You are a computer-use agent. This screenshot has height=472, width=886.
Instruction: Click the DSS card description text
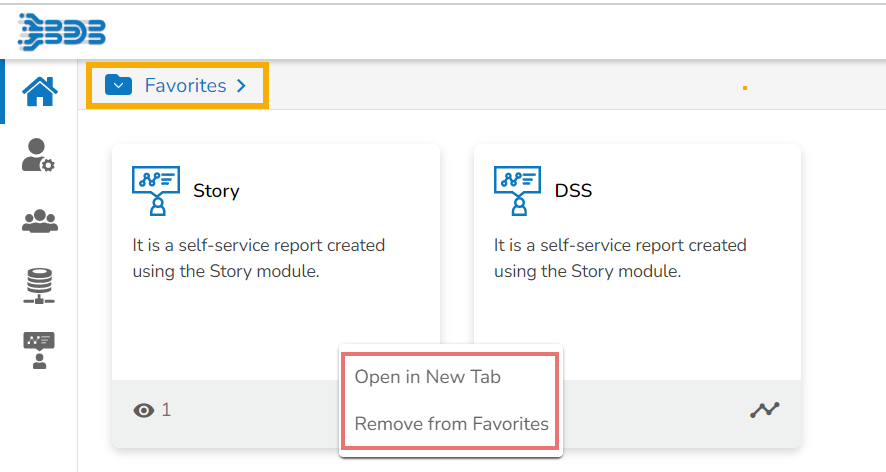[x=620, y=258]
